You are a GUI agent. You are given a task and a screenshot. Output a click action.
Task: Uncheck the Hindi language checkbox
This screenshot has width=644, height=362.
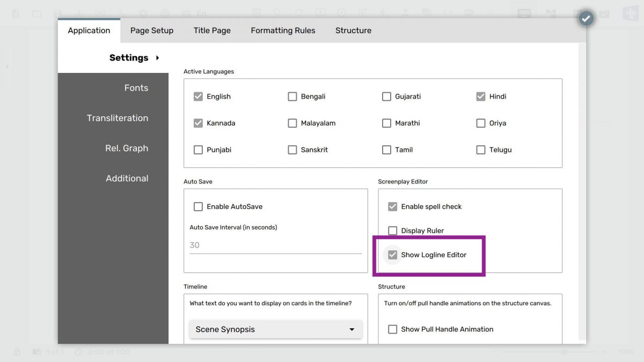pyautogui.click(x=481, y=96)
